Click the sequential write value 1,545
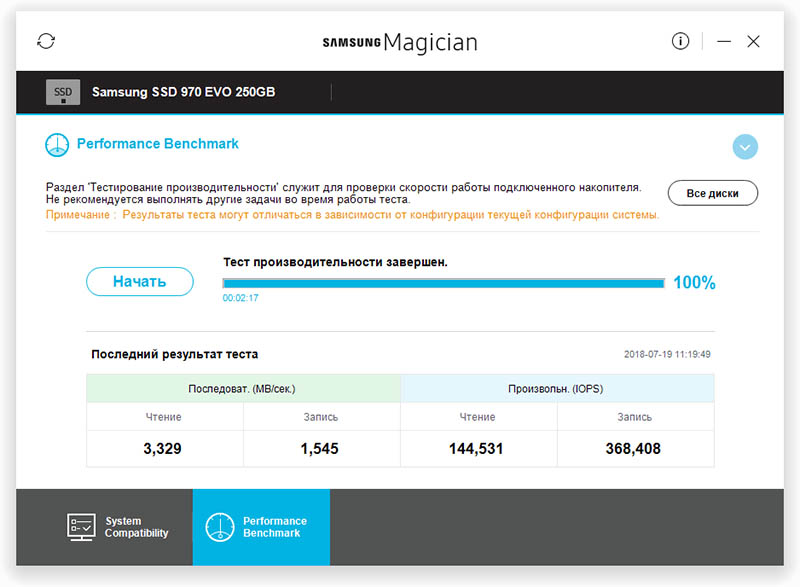Viewport: 800px width, 587px height. coord(319,449)
